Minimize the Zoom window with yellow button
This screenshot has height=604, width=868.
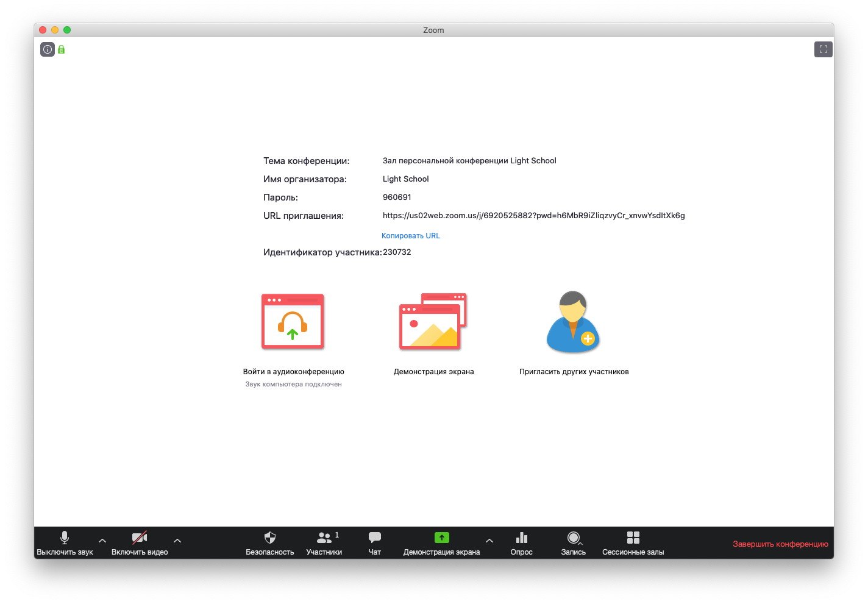(x=55, y=30)
